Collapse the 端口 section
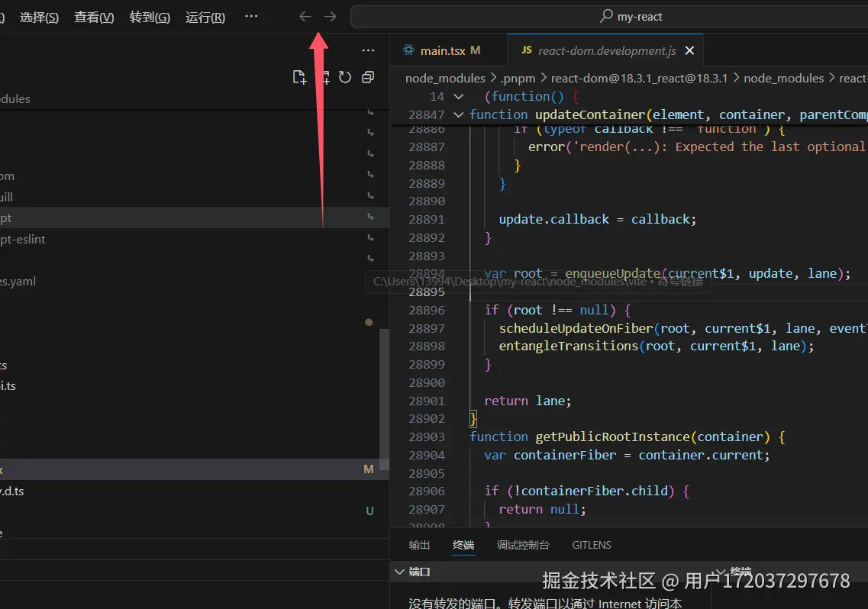Screen dimensions: 868x609 (399, 572)
